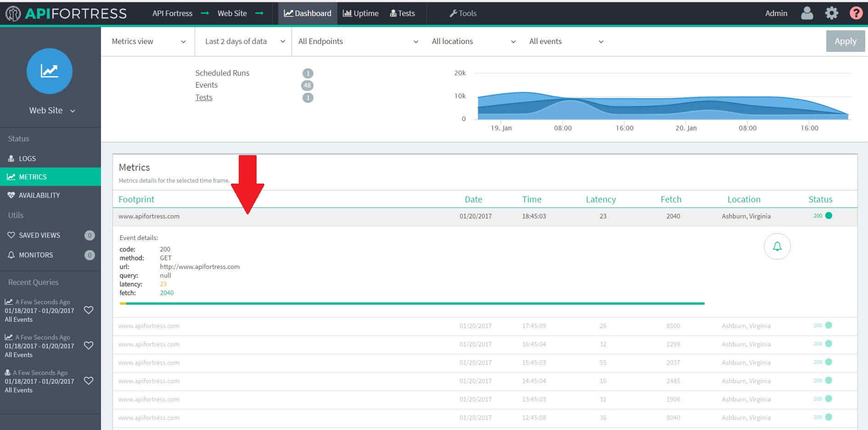
Task: Switch to the Uptime tab
Action: pos(361,13)
